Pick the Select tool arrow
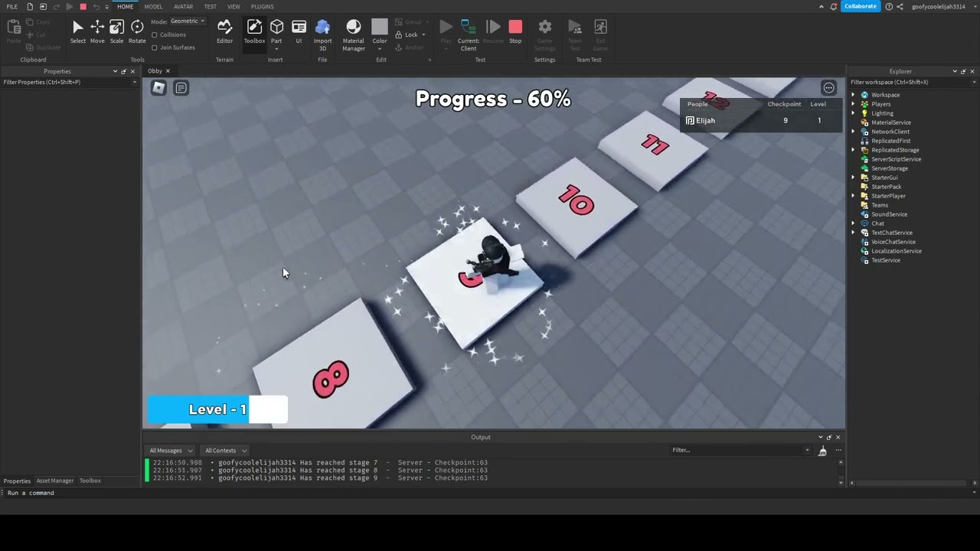980x551 pixels. point(78,31)
